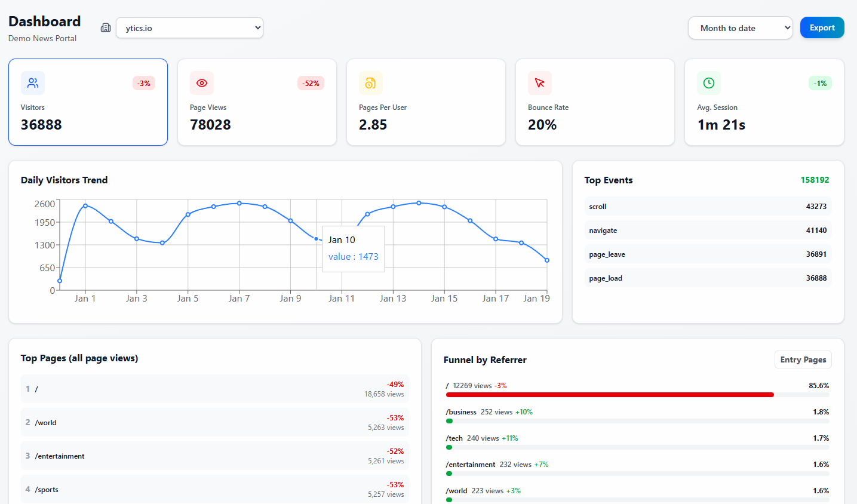Open the /world entry in Top Pages
857x504 pixels.
point(214,422)
